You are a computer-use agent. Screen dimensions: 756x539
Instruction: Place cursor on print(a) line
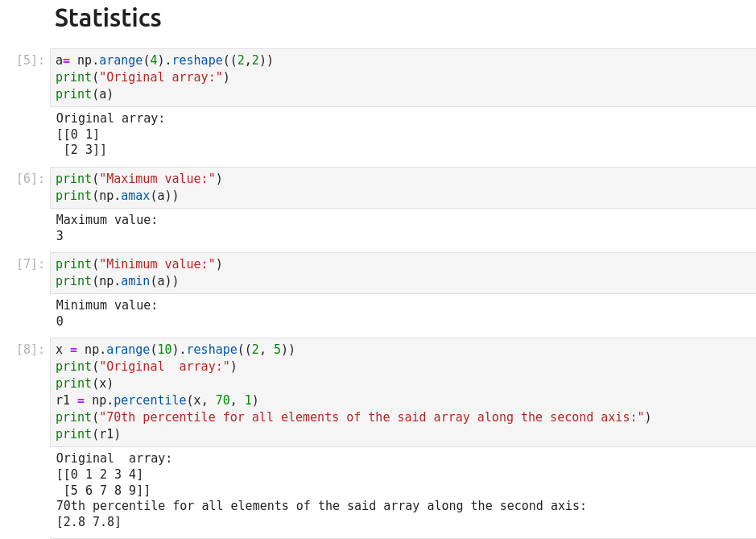click(85, 94)
